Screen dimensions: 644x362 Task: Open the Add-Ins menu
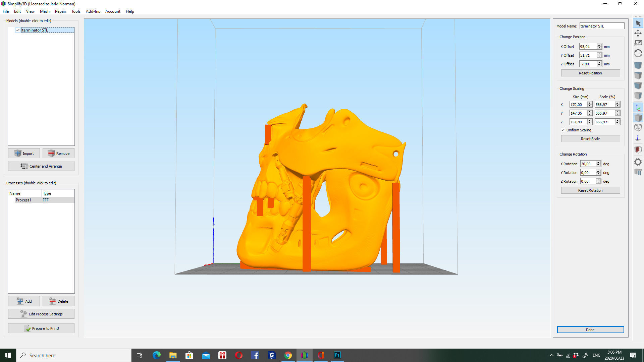pos(93,11)
